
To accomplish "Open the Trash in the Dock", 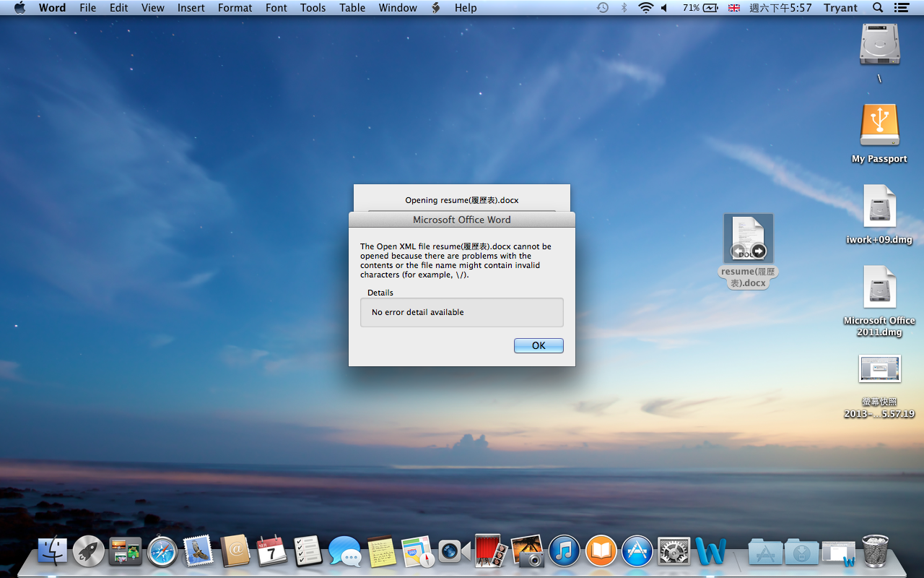I will pos(876,551).
